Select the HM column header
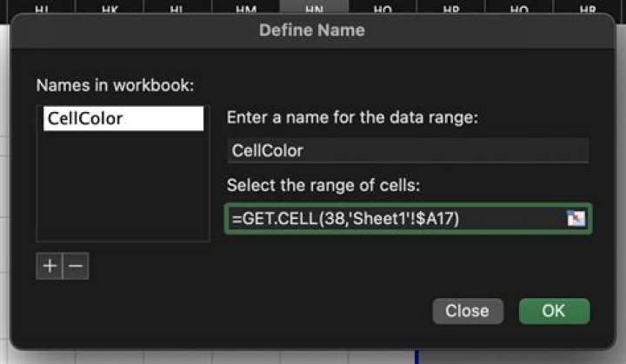This screenshot has height=364, width=626. 246,9
